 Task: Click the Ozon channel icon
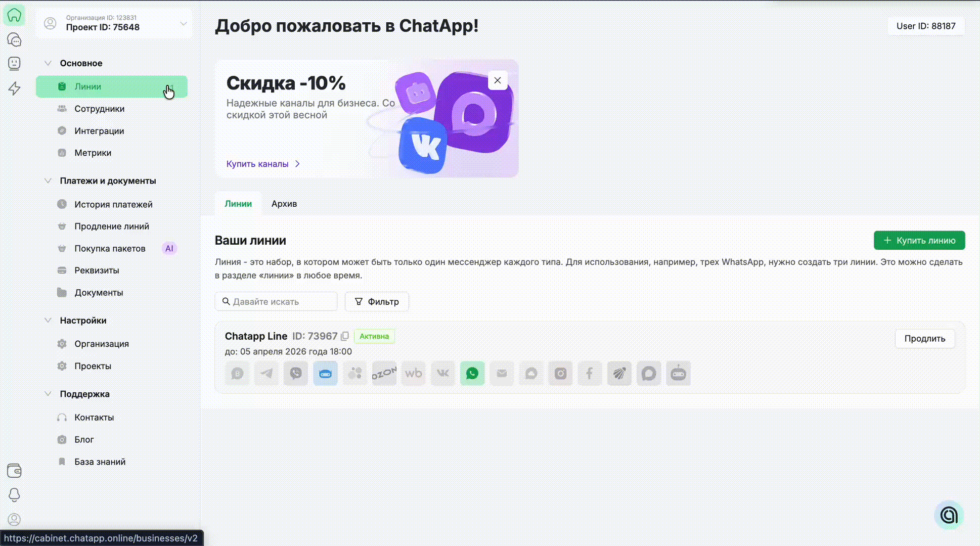click(x=384, y=374)
